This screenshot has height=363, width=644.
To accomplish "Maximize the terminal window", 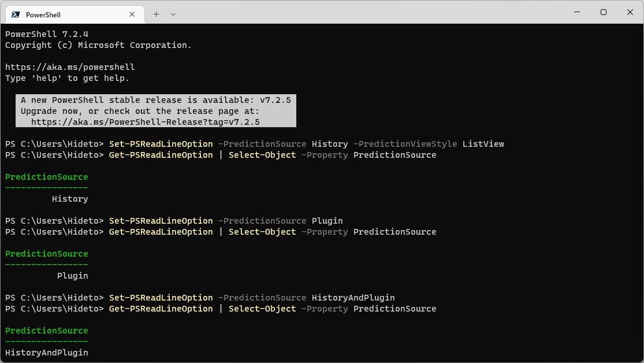I will coord(603,12).
